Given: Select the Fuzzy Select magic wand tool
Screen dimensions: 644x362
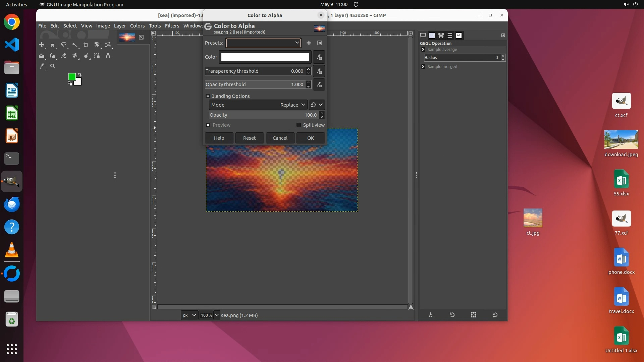Looking at the screenshot, I should tap(75, 45).
